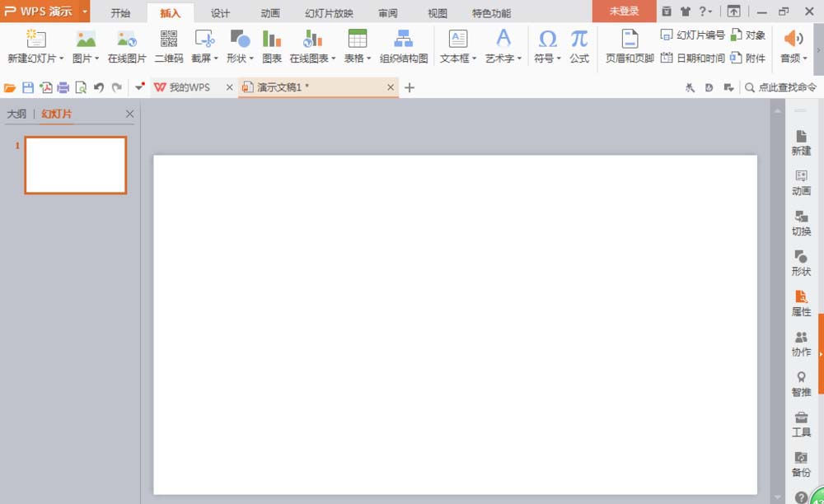The image size is (824, 504).
Task: Expand the quick access toolbar dropdown
Action: point(139,87)
